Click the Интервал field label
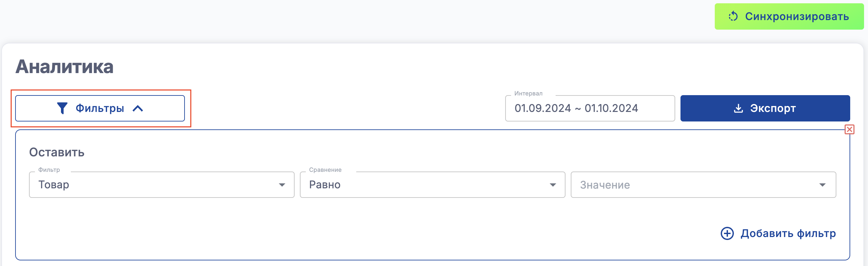Viewport: 868px width, 266px height. pyautogui.click(x=528, y=93)
